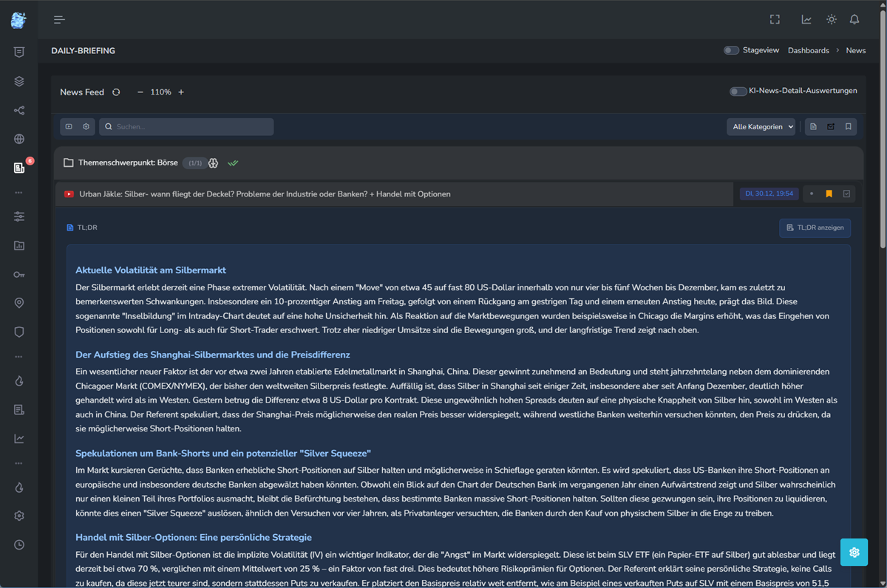Open the Alle Kategorien dropdown

point(761,126)
